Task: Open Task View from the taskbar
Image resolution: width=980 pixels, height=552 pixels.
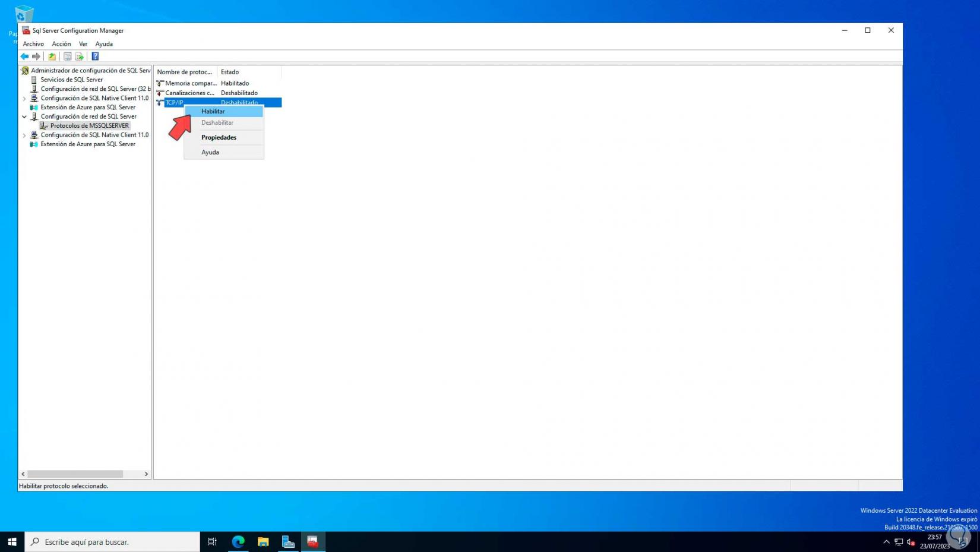Action: click(212, 542)
